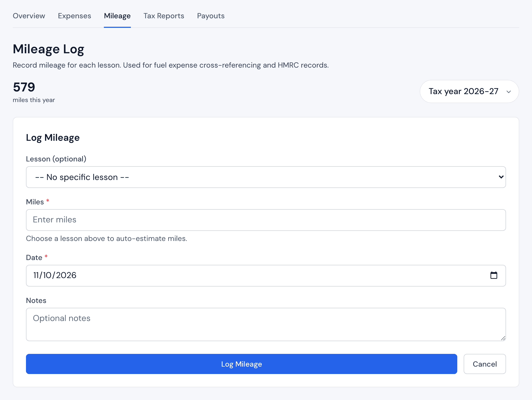This screenshot has width=532, height=400.
Task: Click the Notes field label
Action: point(36,301)
